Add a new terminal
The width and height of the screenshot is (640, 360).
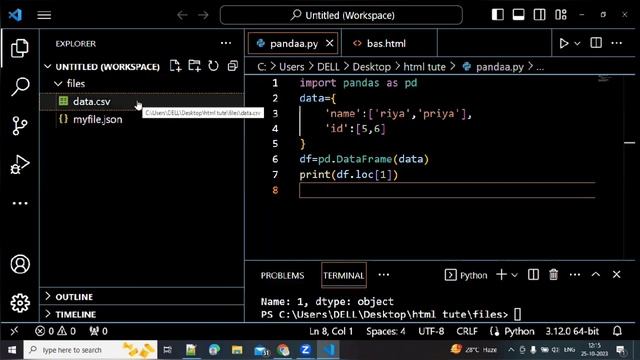tap(501, 275)
